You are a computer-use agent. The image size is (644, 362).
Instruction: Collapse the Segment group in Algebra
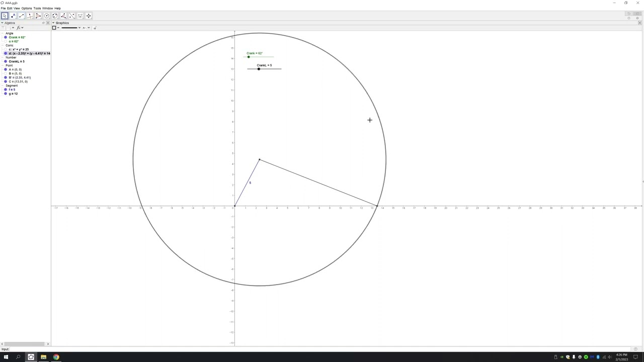point(3,85)
